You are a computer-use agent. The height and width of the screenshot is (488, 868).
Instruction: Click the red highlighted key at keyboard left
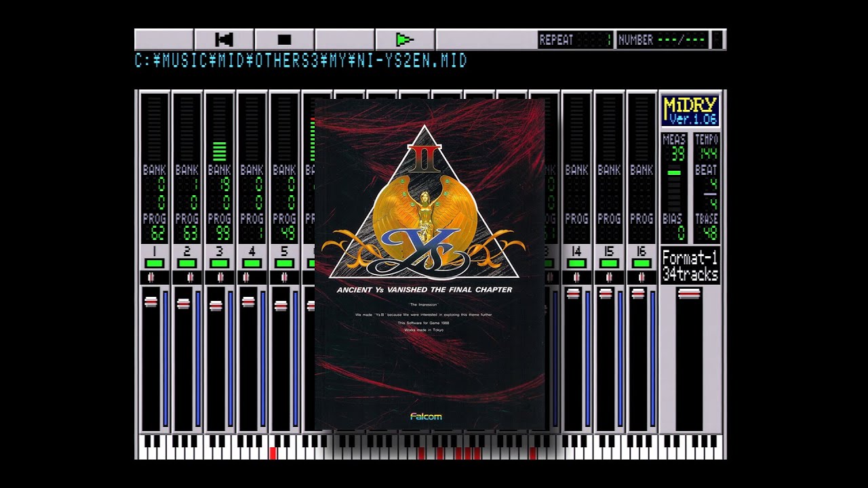(x=273, y=453)
